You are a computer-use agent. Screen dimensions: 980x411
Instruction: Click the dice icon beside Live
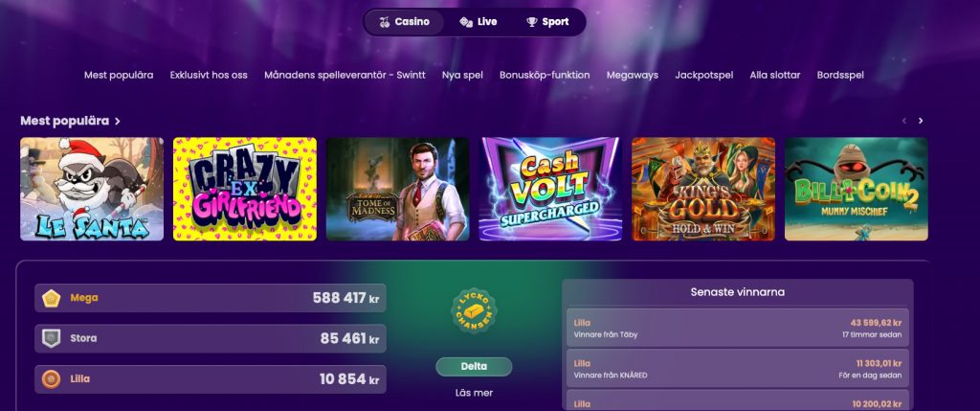click(x=466, y=22)
